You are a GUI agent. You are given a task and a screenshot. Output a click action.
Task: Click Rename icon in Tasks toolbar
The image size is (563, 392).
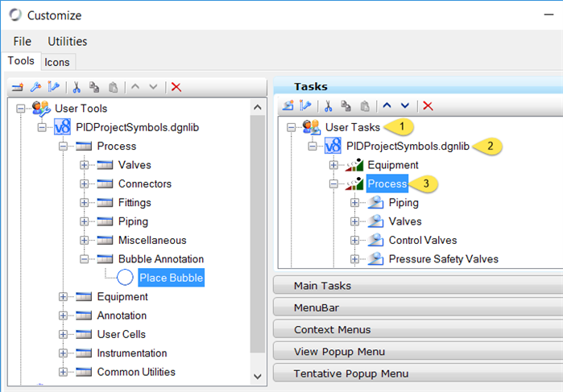(305, 106)
